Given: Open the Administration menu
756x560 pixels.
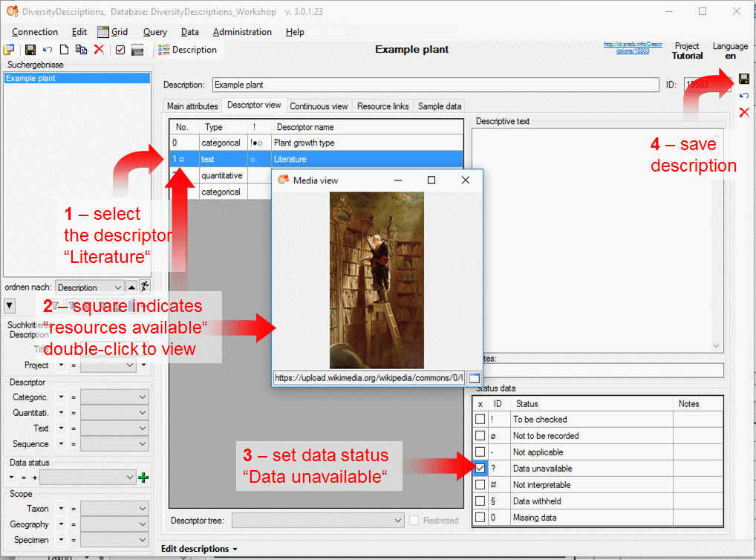Looking at the screenshot, I should [242, 32].
